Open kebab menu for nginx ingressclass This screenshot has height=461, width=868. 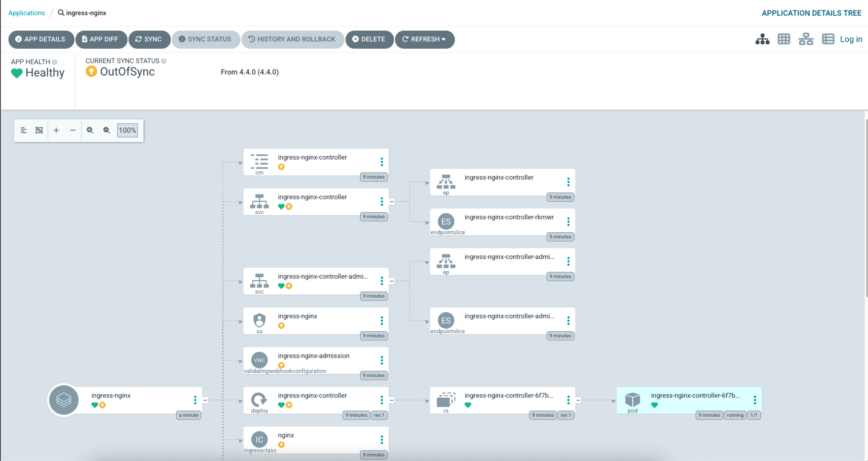click(x=382, y=440)
